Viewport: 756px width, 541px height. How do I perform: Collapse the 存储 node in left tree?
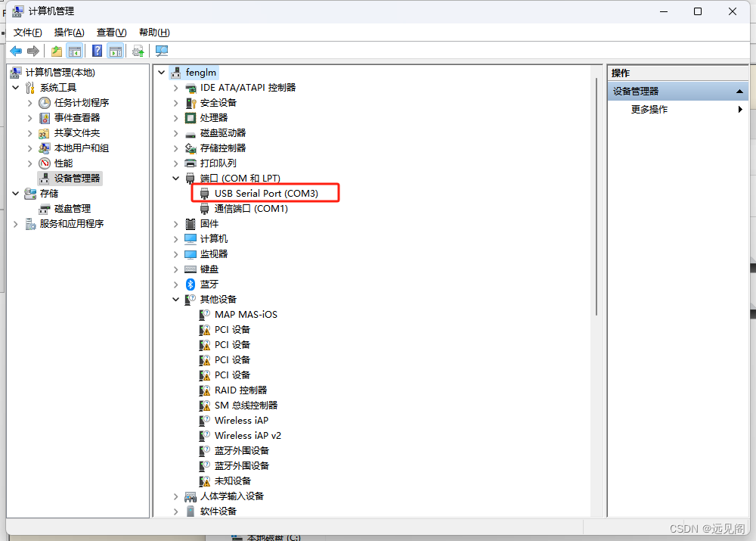[15, 194]
